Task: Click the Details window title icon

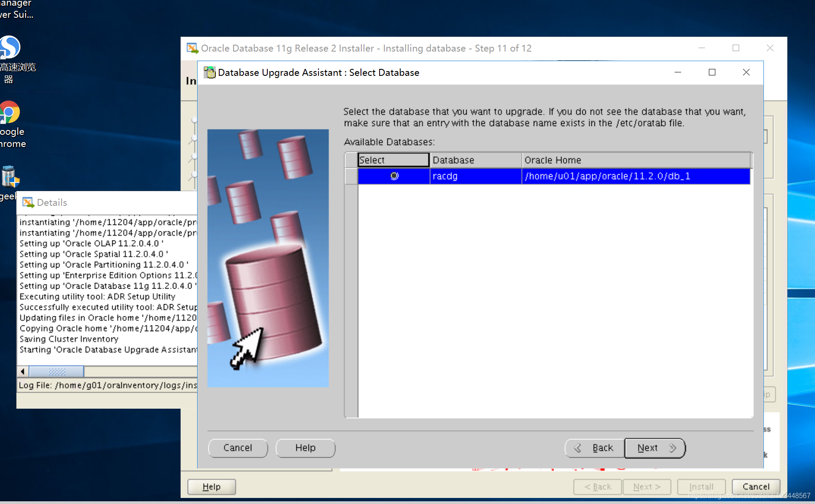Action: 28,202
